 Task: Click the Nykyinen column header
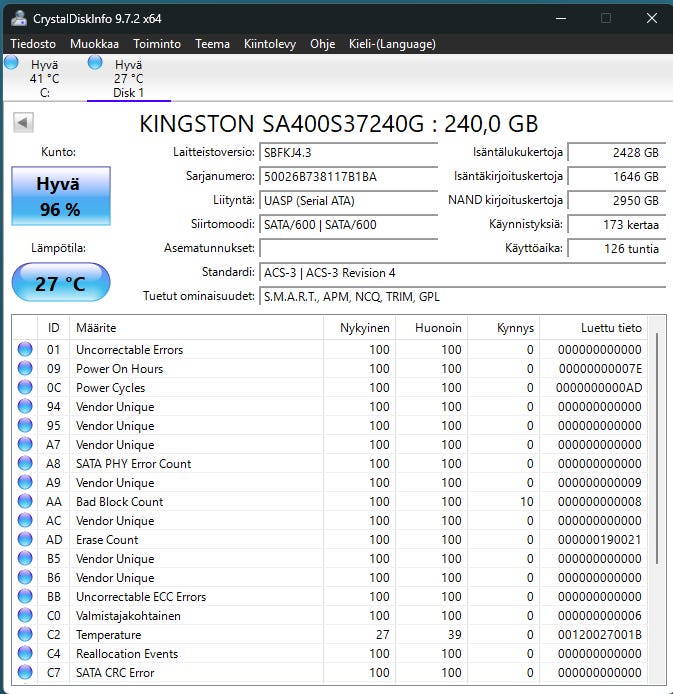(x=360, y=328)
